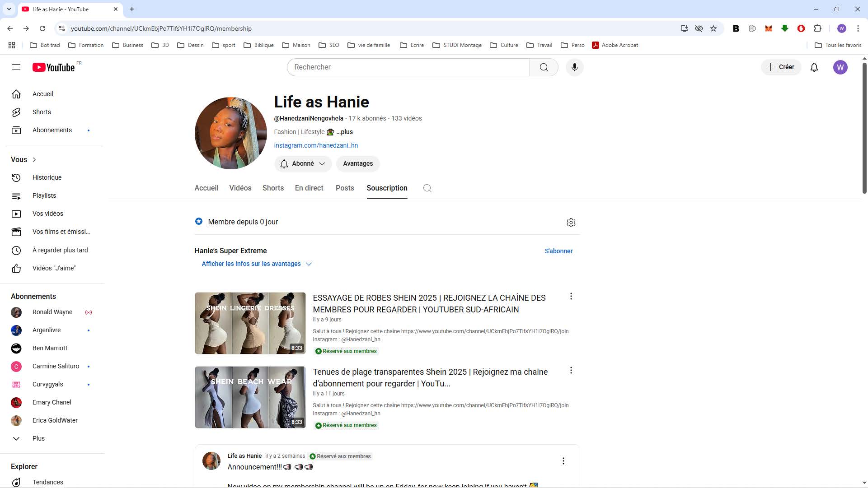Click the page vertical scrollbar
This screenshot has width=868, height=488.
point(864,129)
